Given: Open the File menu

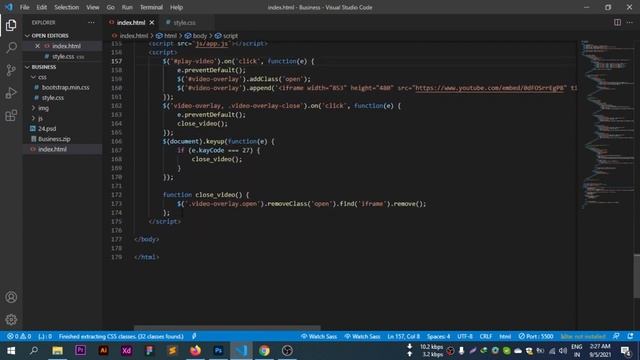Looking at the screenshot, I should point(24,7).
